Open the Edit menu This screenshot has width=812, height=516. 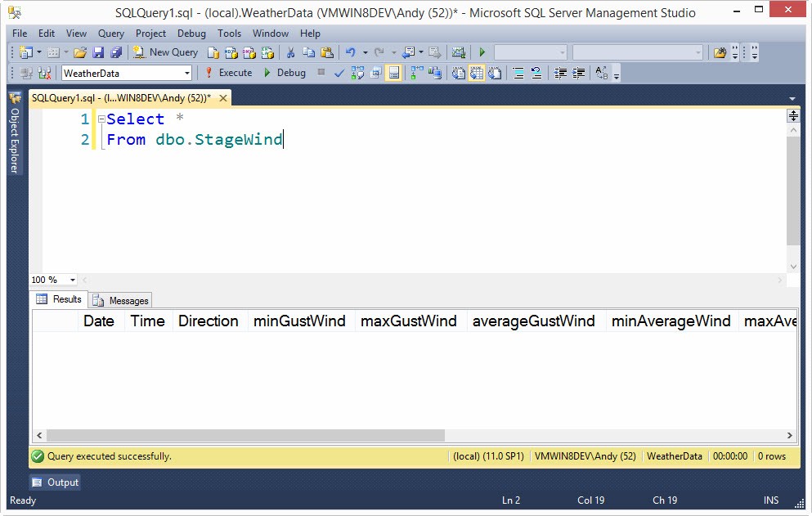pos(47,34)
